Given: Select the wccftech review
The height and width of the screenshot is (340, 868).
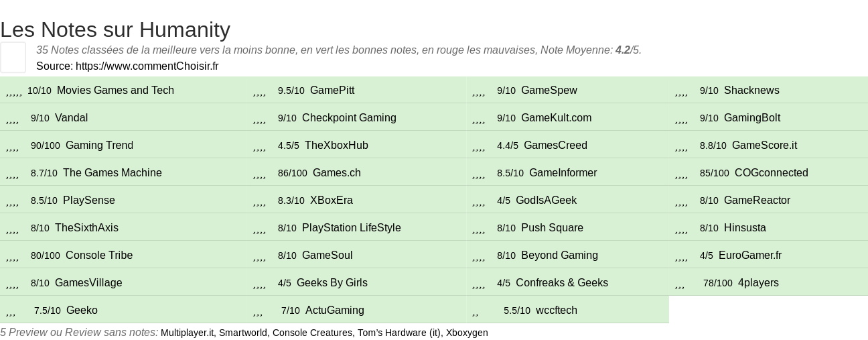Looking at the screenshot, I should (x=557, y=310).
